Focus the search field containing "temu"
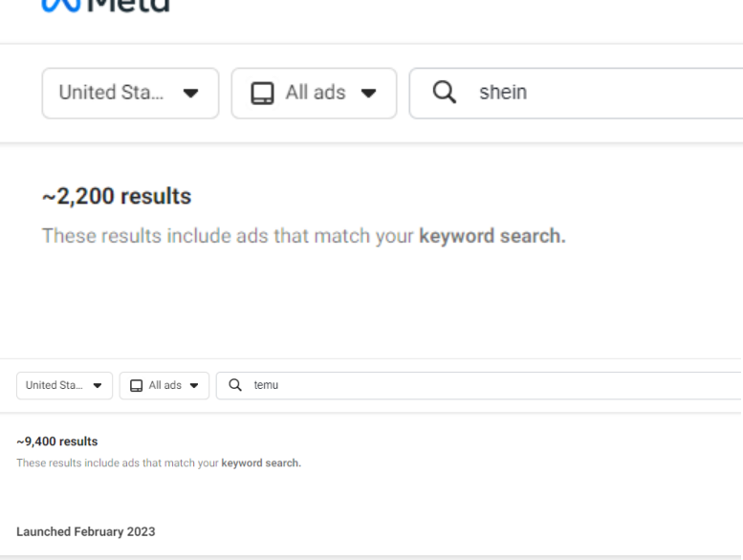This screenshot has height=560, width=743. [x=478, y=386]
